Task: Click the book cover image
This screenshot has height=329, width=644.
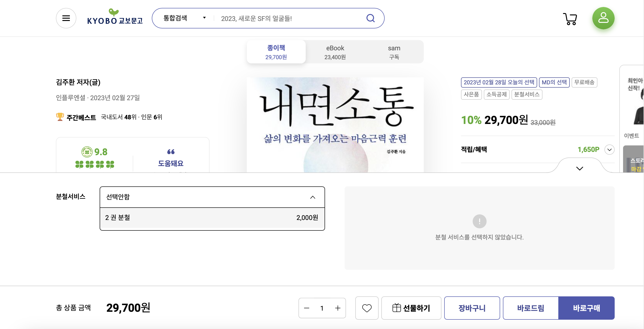Action: pos(335,125)
